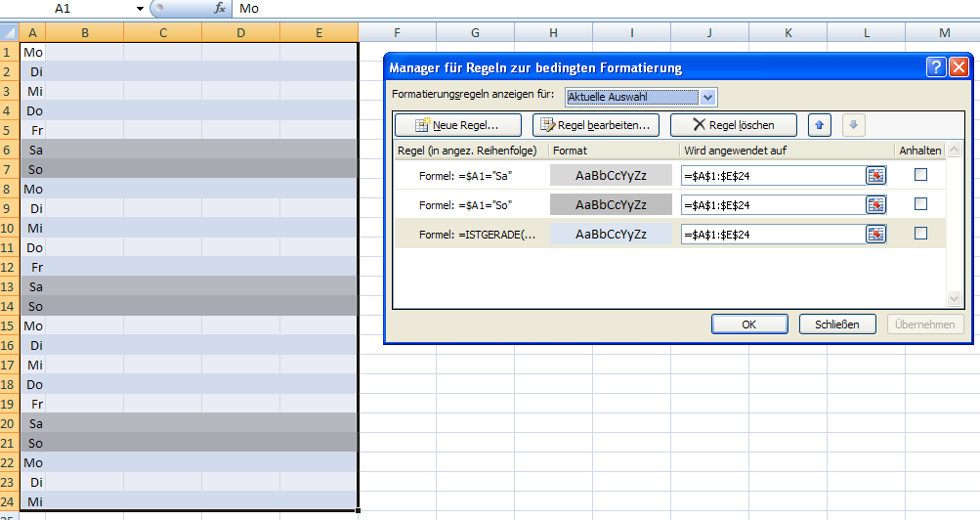The image size is (980, 520).
Task: Click range field of the So rule
Action: 773,205
